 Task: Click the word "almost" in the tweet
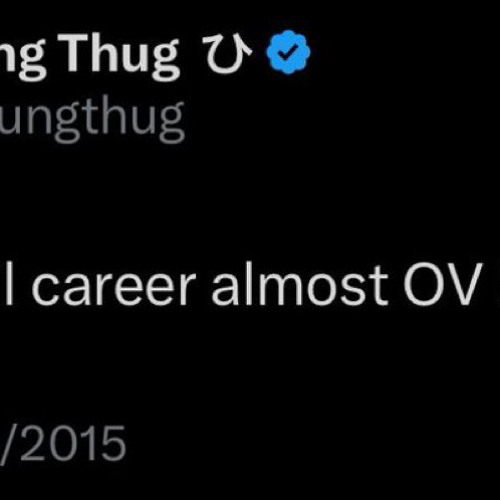click(300, 284)
